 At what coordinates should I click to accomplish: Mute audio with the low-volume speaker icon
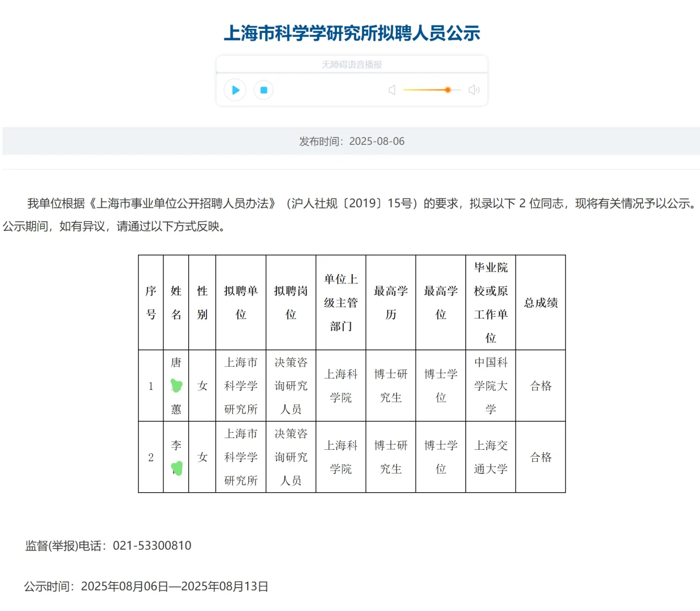coord(392,90)
